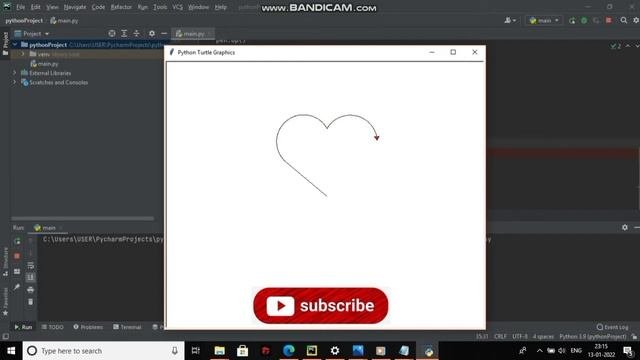
Task: Expand the venv folder
Action: [23, 54]
